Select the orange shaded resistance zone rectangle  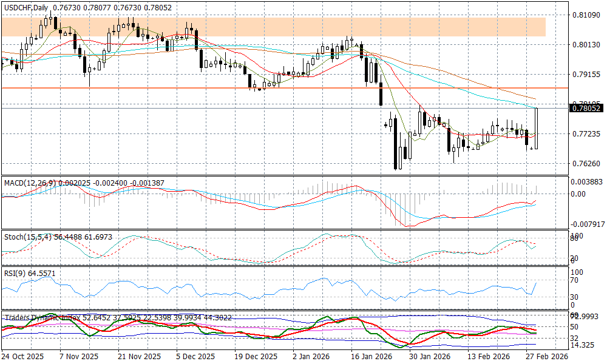[x=273, y=27]
